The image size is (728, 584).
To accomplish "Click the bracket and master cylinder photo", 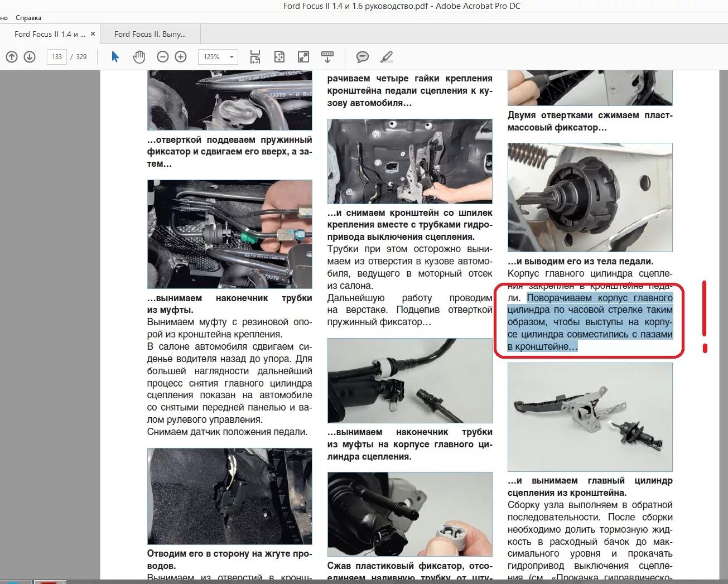I will click(x=590, y=417).
